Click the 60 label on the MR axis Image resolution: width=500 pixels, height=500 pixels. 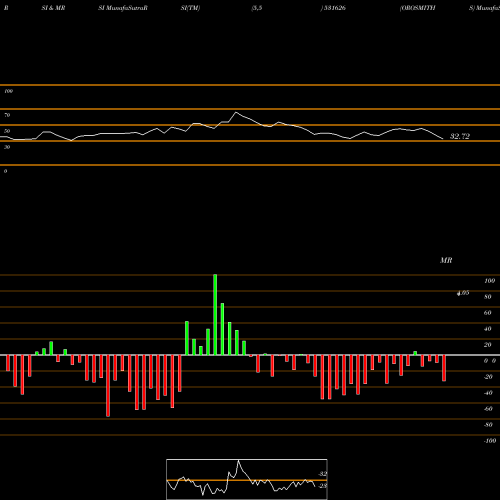(488, 313)
